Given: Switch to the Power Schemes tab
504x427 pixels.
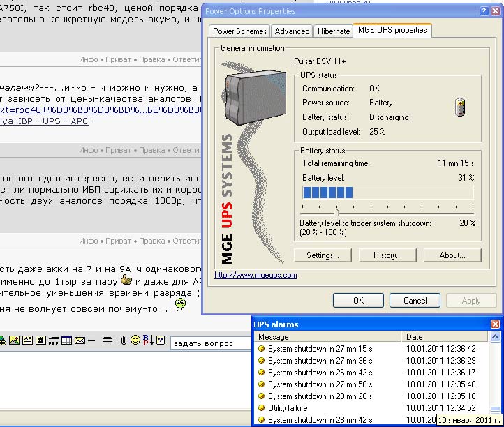Looking at the screenshot, I should 239,31.
